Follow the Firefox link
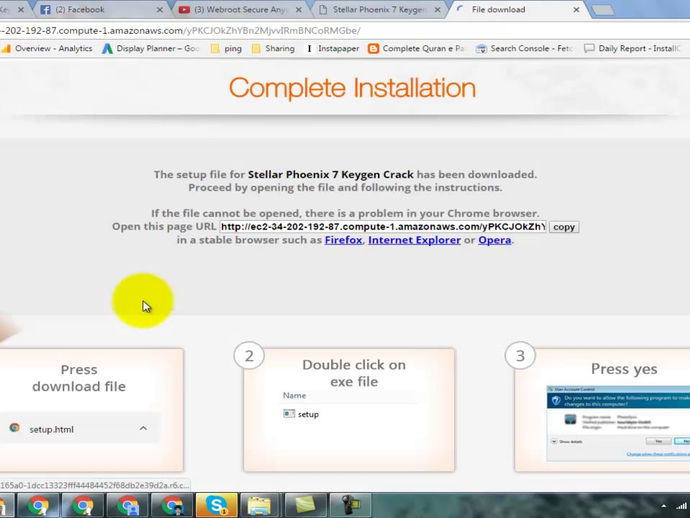The width and height of the screenshot is (690, 518). point(343,240)
